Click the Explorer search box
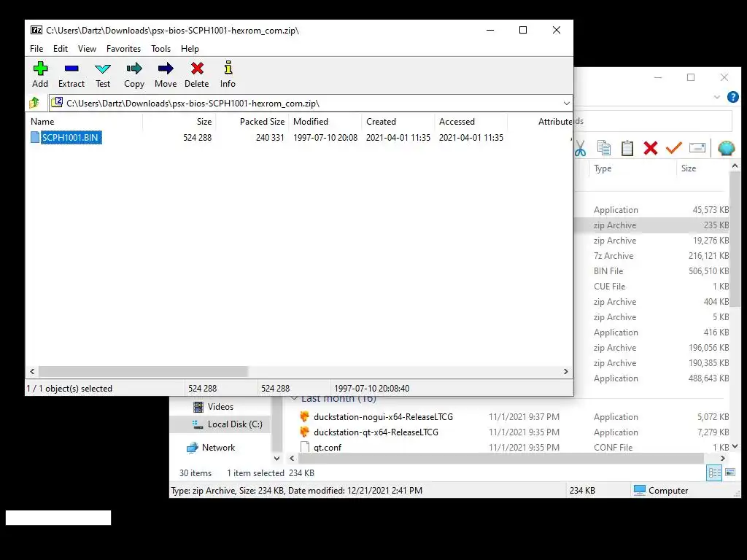 click(x=653, y=121)
